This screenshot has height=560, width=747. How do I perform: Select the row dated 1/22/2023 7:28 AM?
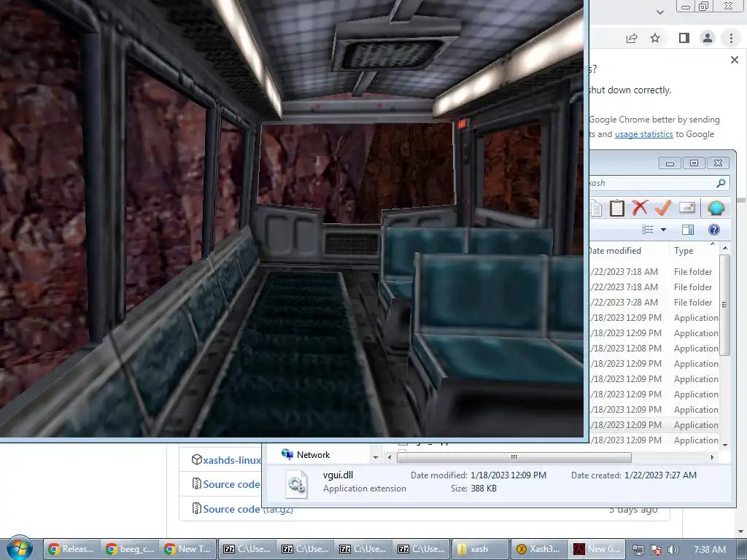[x=654, y=303]
